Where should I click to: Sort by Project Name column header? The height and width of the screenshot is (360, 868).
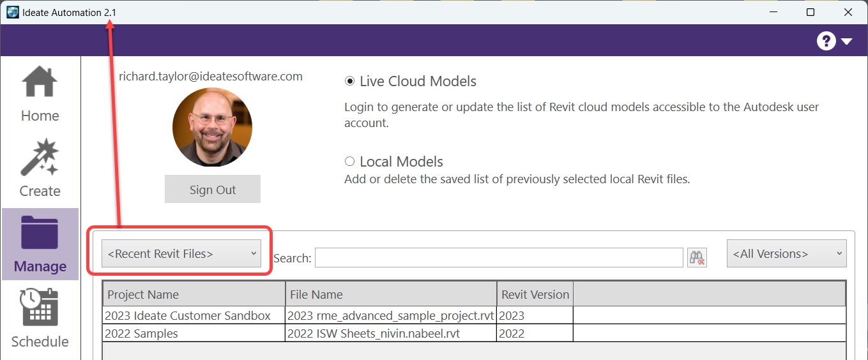click(x=194, y=294)
